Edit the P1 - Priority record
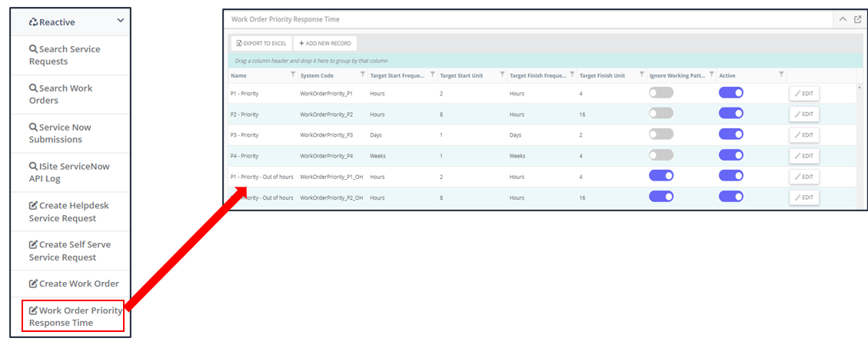Viewport: 868px width, 345px height. click(803, 94)
